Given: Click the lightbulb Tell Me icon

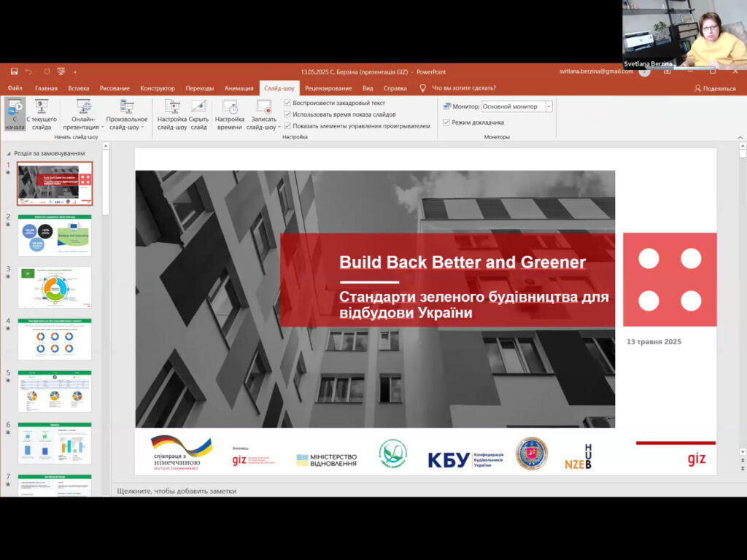Looking at the screenshot, I should pos(422,88).
